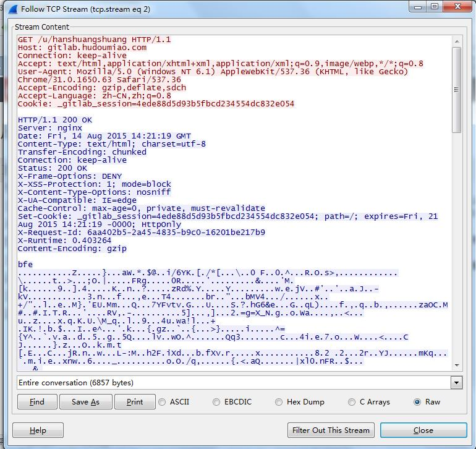This screenshot has height=449, width=476.
Task: Click the HTTP/1.1 200 OK response line
Action: (54, 120)
